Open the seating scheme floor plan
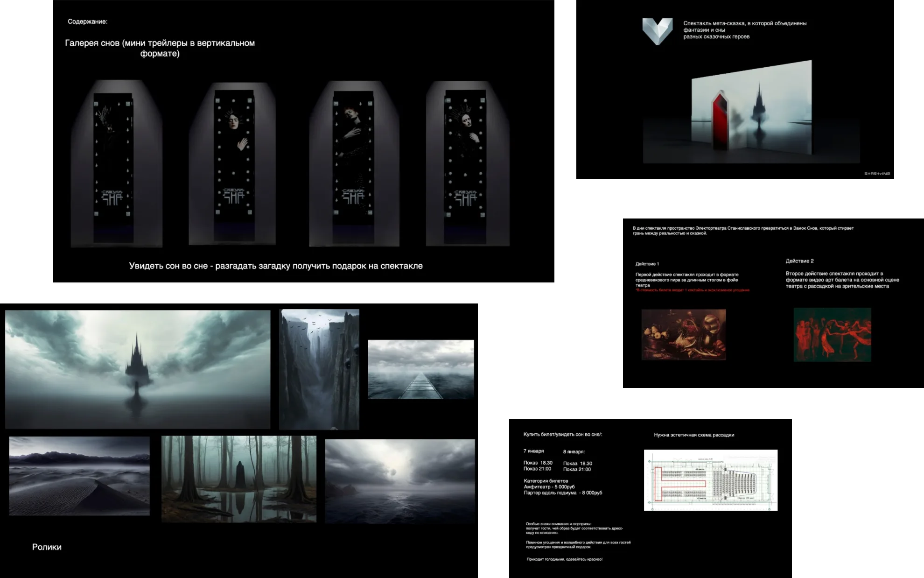Screen dimensions: 924x578 711,480
